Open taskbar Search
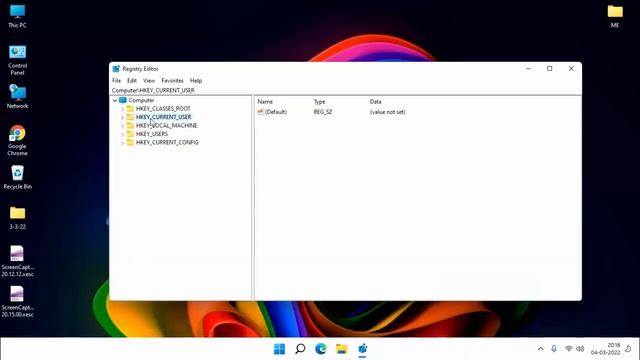This screenshot has height=360, width=640. (300, 349)
